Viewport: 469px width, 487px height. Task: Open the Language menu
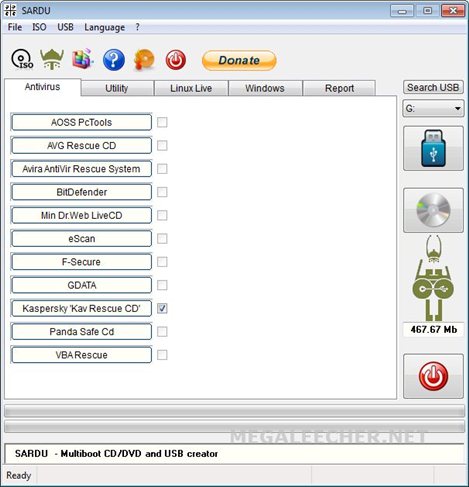pos(104,27)
